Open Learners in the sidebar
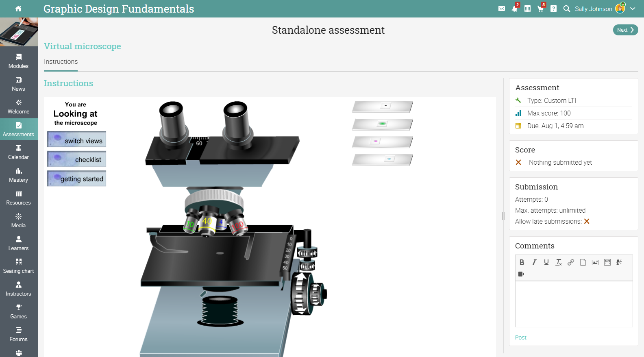Image resolution: width=644 pixels, height=357 pixels. (19, 243)
